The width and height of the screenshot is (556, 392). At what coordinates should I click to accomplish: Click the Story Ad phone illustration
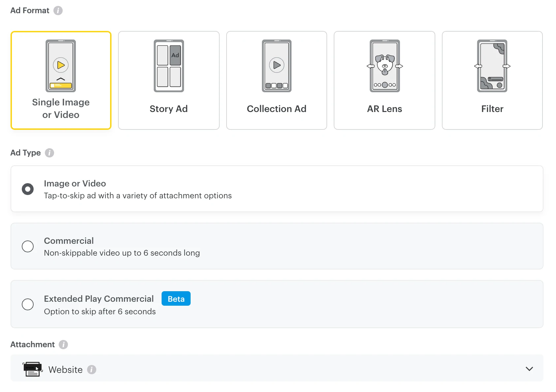click(x=169, y=66)
